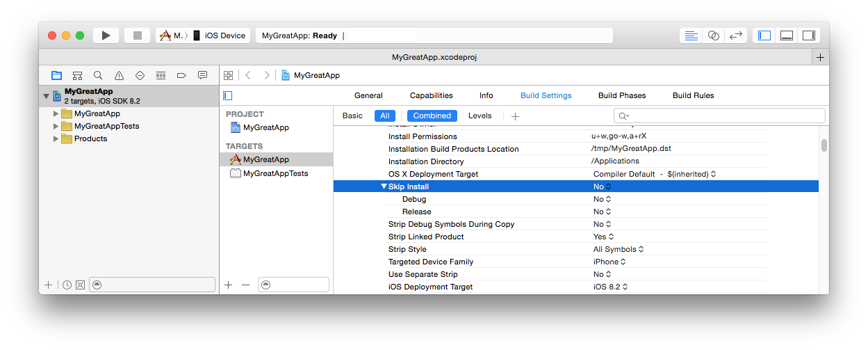868x350 pixels.
Task: Open the assistant editor
Action: point(713,35)
